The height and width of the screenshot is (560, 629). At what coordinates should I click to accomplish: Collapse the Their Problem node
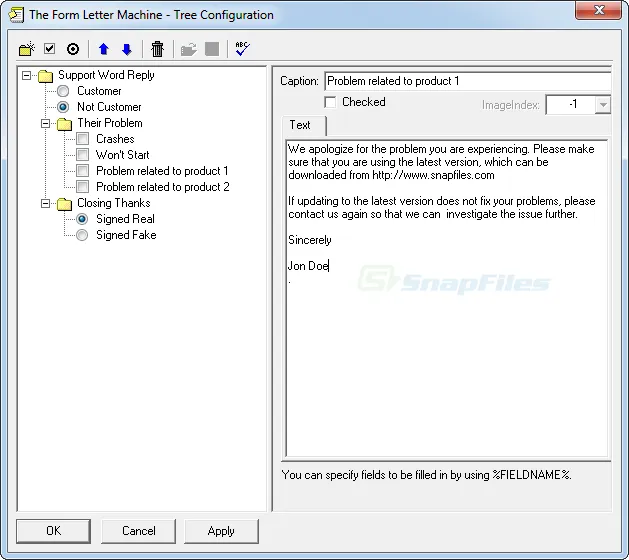click(x=45, y=124)
